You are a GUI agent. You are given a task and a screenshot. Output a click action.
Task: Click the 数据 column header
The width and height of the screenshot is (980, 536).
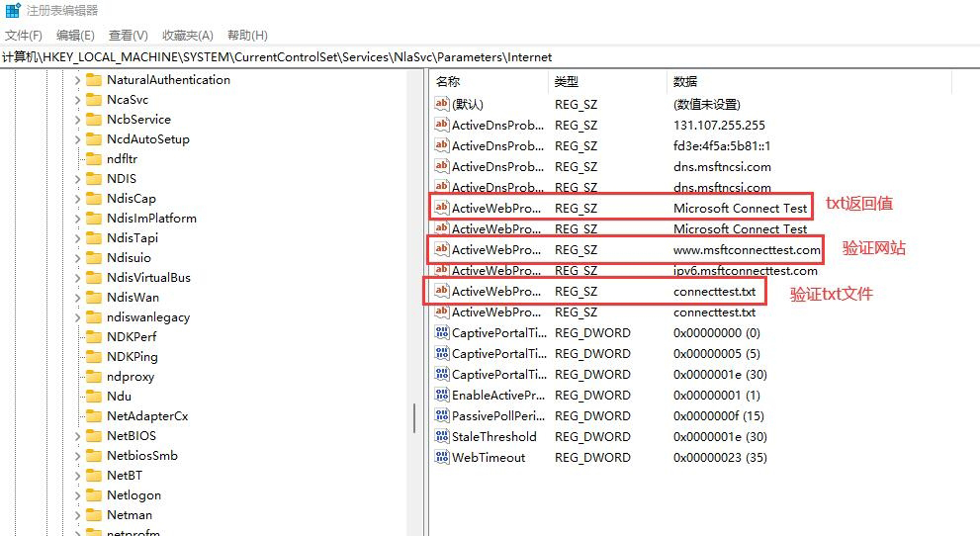pos(684,81)
